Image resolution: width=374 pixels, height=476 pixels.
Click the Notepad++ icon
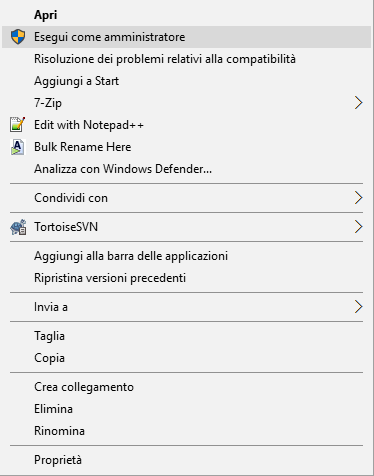click(x=18, y=125)
